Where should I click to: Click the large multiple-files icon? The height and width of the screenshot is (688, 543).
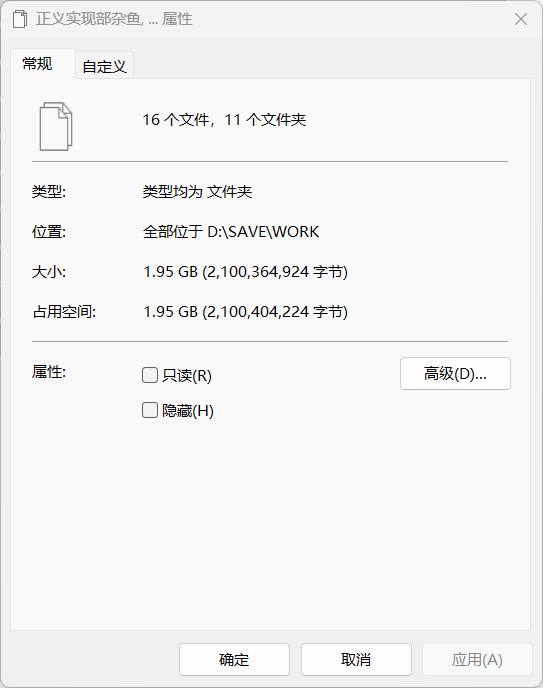pos(56,126)
